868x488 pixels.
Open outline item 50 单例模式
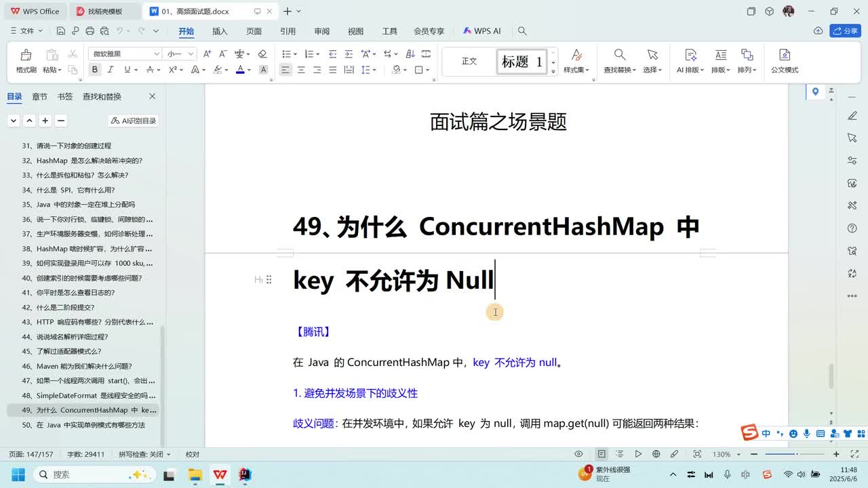pyautogui.click(x=83, y=425)
